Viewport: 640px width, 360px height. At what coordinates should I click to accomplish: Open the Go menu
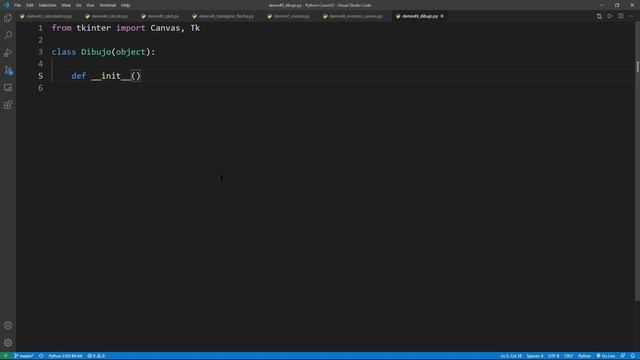(79, 5)
